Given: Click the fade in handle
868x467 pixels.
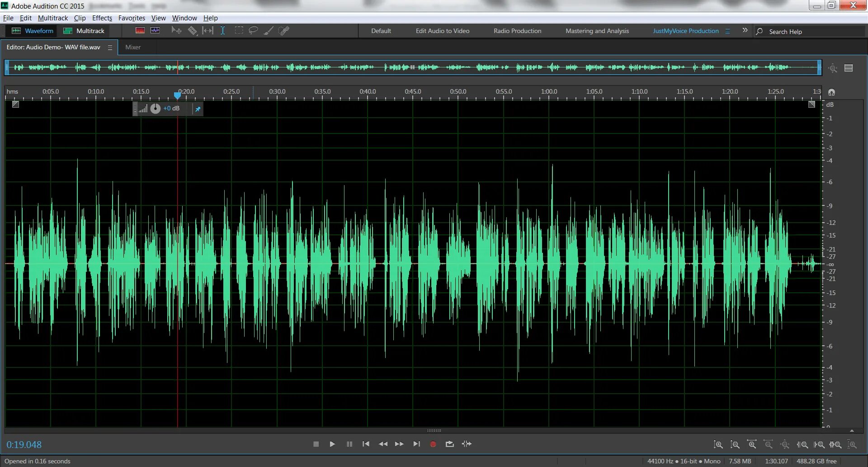Looking at the screenshot, I should [15, 105].
